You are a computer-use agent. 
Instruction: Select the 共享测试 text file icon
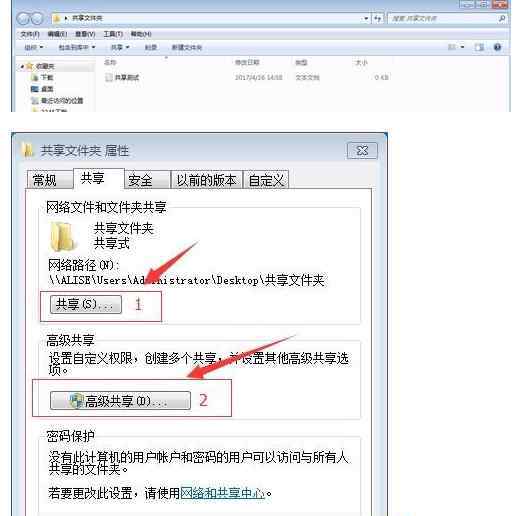point(109,77)
